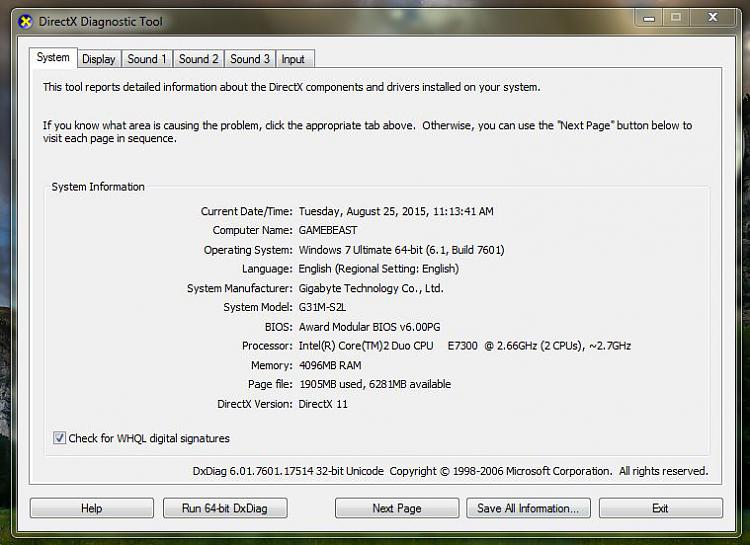Close the DirectX Diagnostic Tool window
Viewport: 750px width, 545px height.
click(x=713, y=18)
